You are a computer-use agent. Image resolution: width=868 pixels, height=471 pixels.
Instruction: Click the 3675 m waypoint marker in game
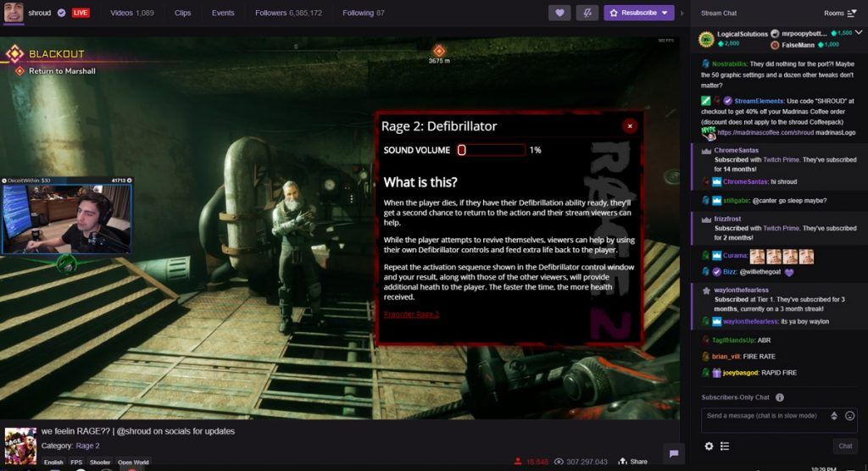[x=439, y=54]
